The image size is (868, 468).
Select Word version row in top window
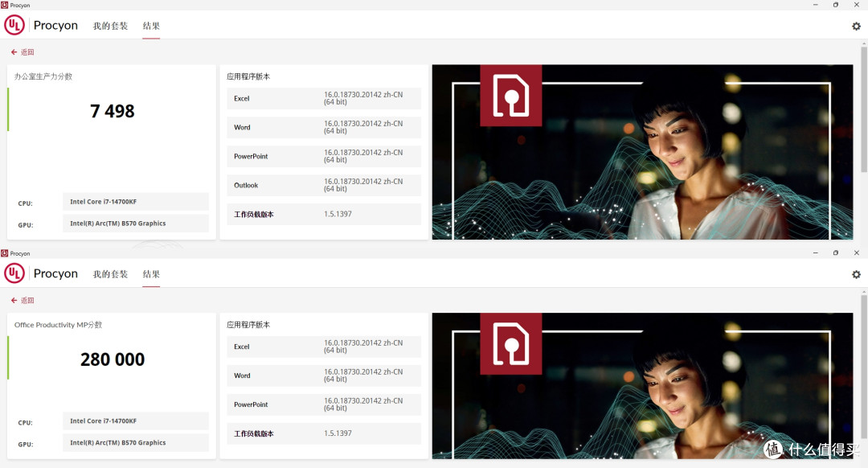pos(324,127)
